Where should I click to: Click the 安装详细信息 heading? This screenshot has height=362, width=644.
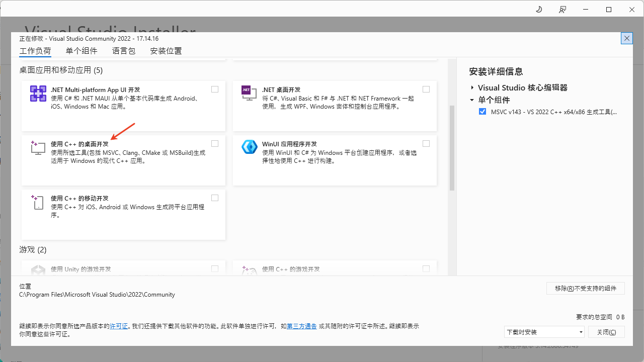[x=496, y=71]
